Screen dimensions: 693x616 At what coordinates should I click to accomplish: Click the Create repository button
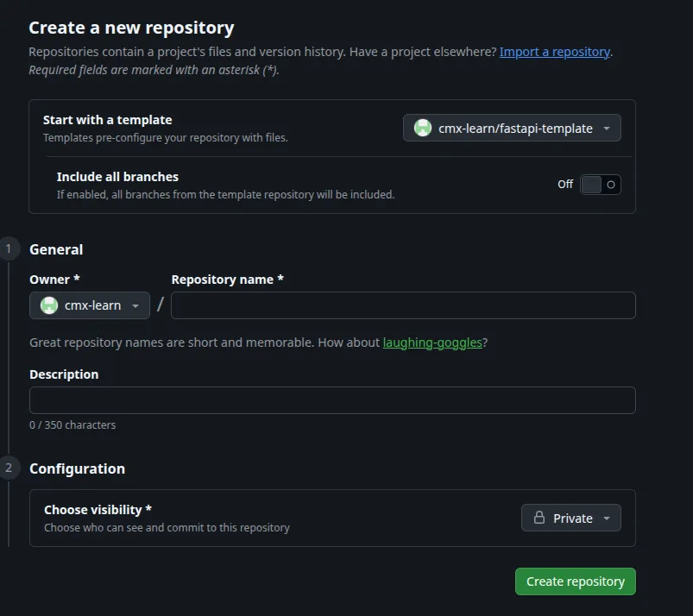576,581
